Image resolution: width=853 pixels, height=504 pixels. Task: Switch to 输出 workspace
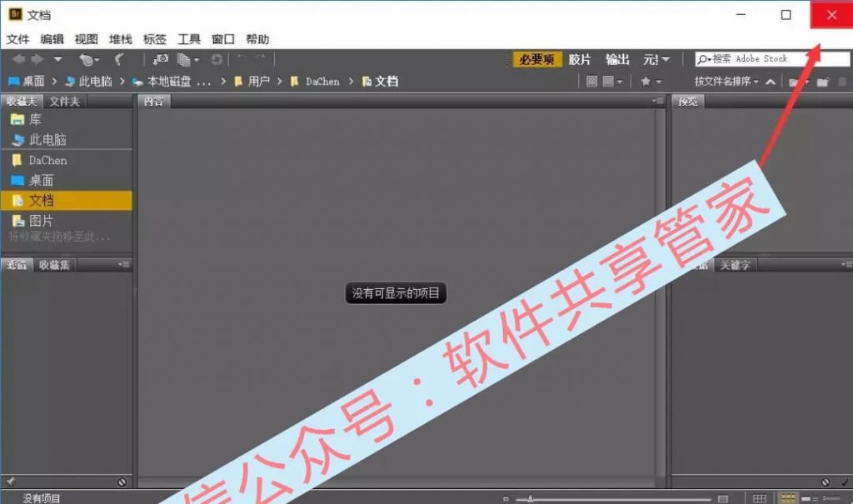pos(617,59)
